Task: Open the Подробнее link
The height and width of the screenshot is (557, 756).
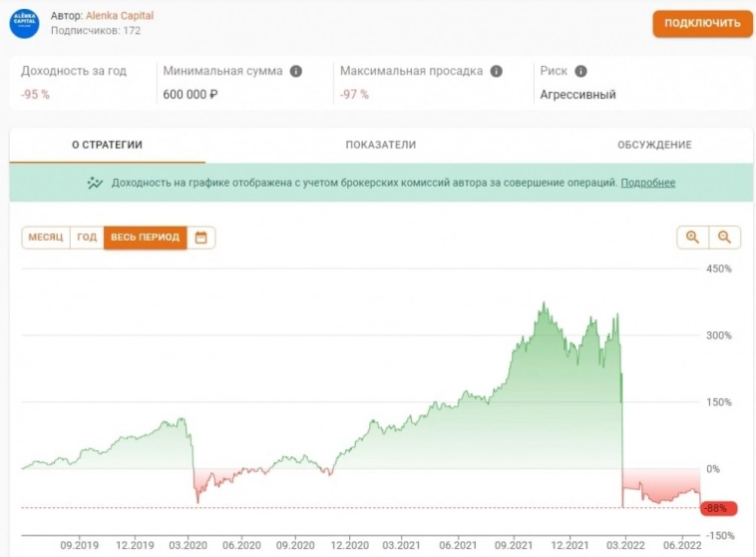Action: pos(648,184)
